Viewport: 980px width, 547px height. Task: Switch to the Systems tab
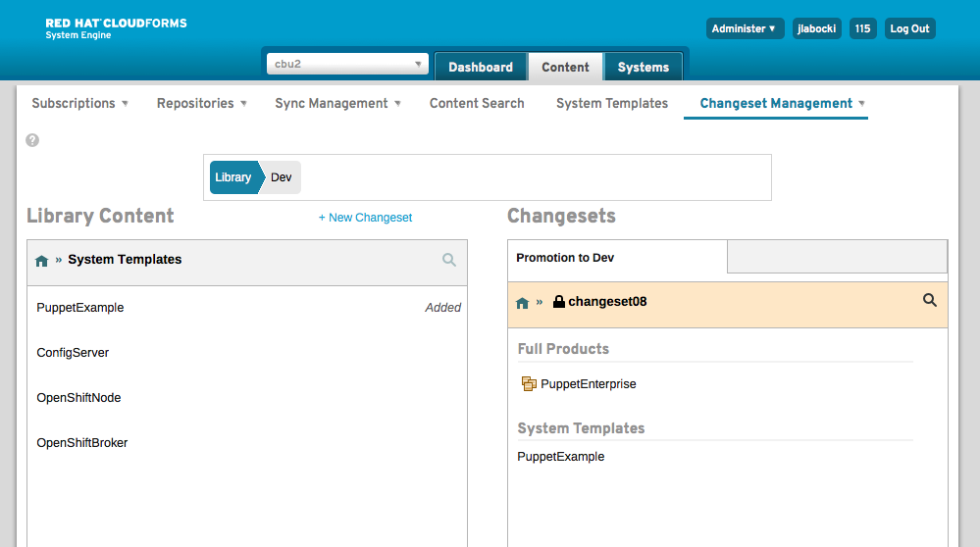[x=643, y=67]
